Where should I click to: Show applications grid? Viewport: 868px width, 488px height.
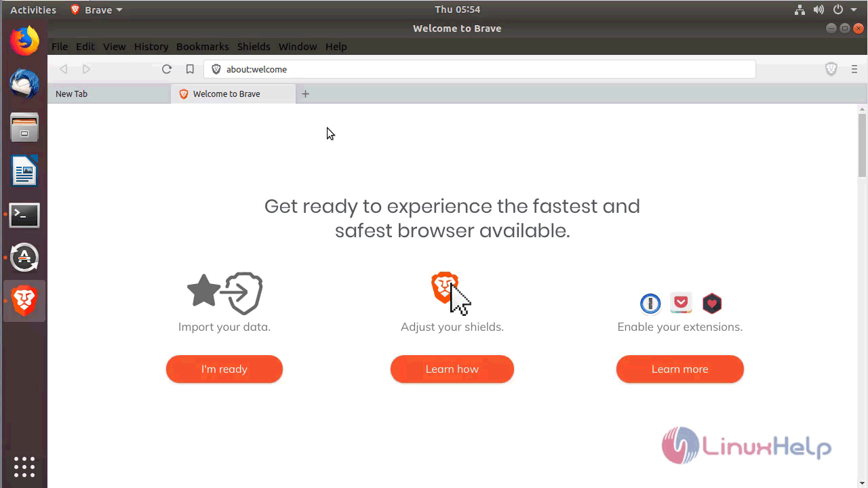(x=24, y=467)
